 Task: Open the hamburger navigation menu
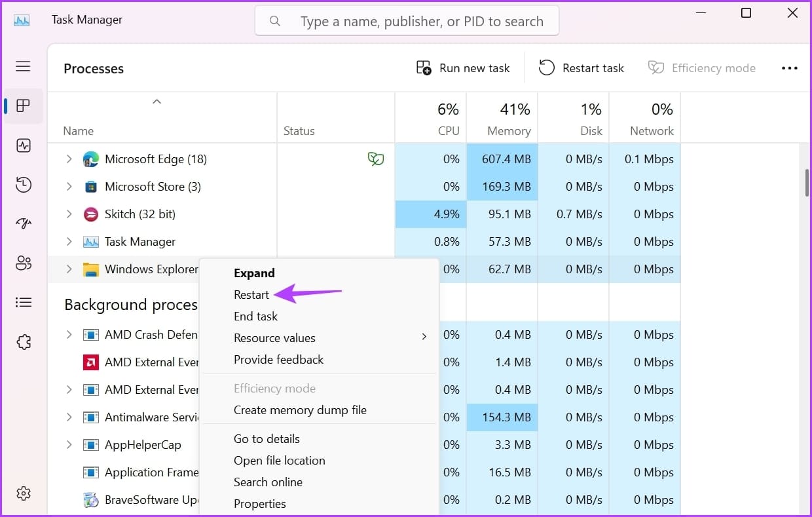click(24, 66)
